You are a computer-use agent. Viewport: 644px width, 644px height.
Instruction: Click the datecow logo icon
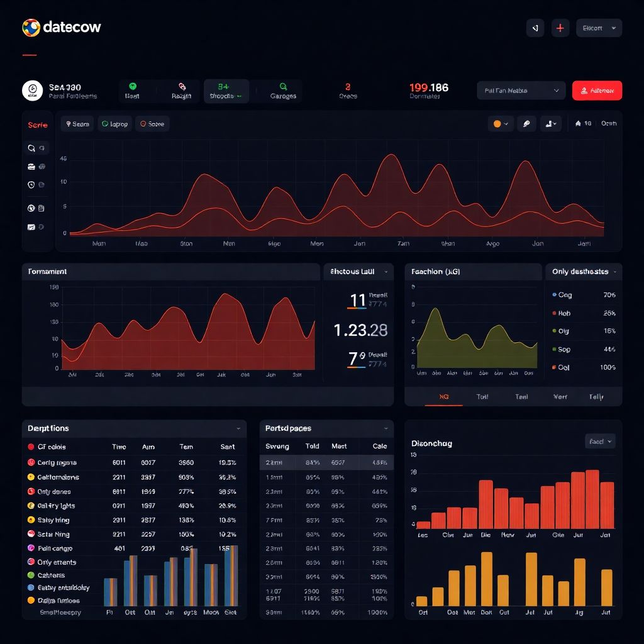click(31, 27)
